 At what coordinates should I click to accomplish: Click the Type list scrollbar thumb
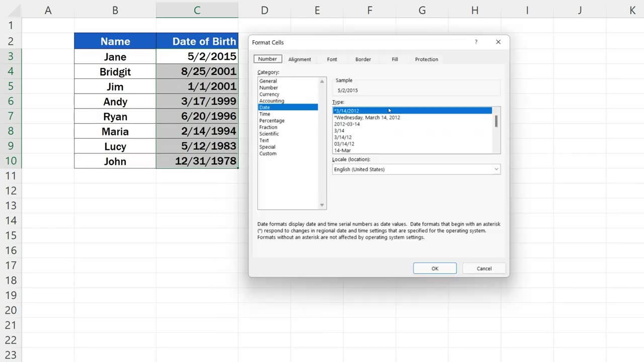pyautogui.click(x=496, y=121)
